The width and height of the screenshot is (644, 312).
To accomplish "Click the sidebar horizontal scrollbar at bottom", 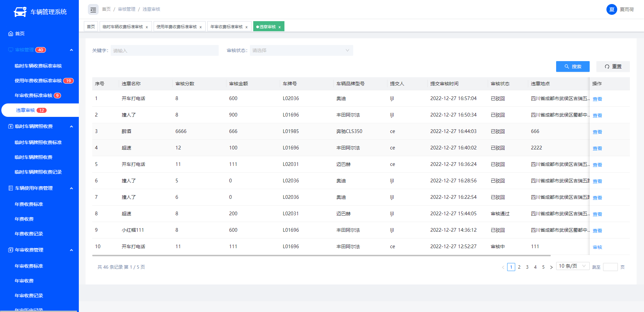I will pyautogui.click(x=39, y=311).
